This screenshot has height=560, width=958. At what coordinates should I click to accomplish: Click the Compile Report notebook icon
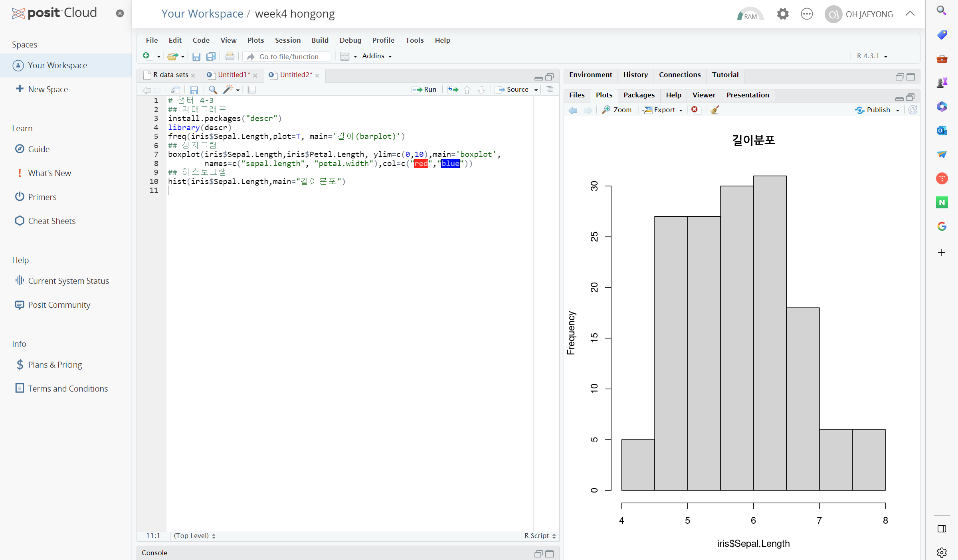(252, 89)
